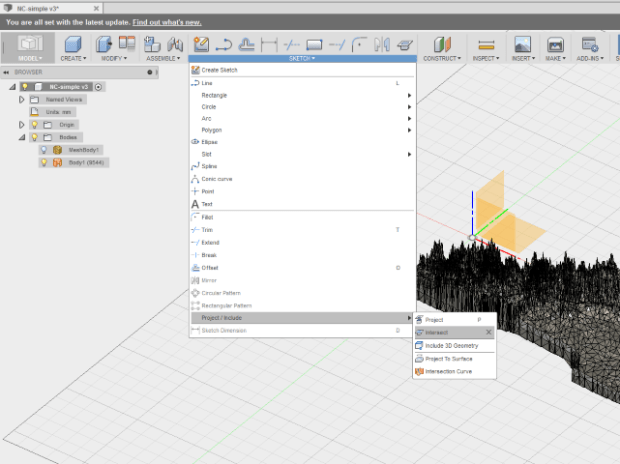Select Body1 (9544) in the browser

86,163
